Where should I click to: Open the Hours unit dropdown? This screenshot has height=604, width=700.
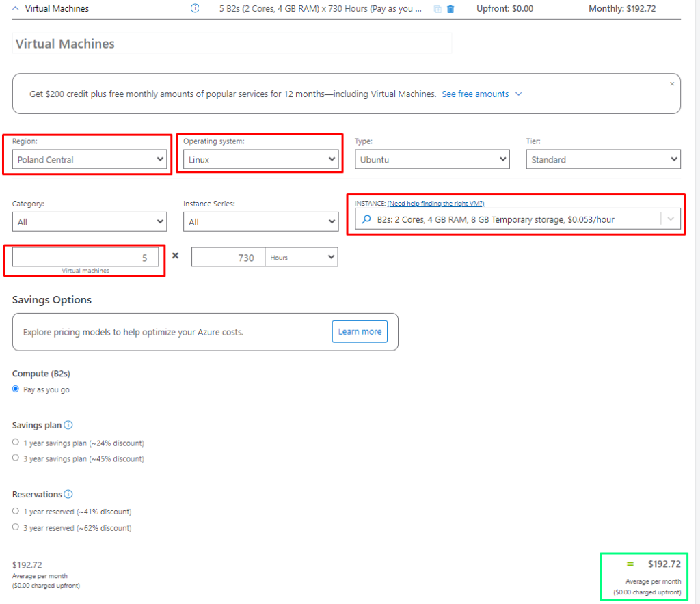coord(301,258)
